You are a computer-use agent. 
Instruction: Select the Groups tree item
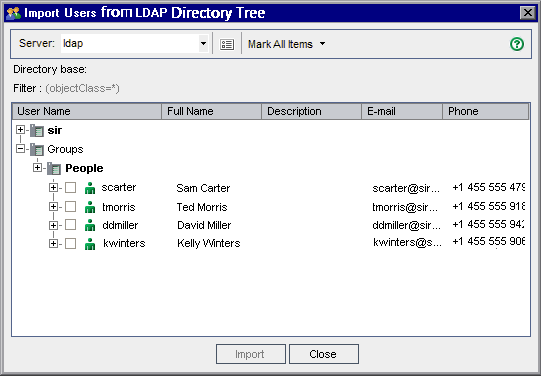pyautogui.click(x=65, y=149)
